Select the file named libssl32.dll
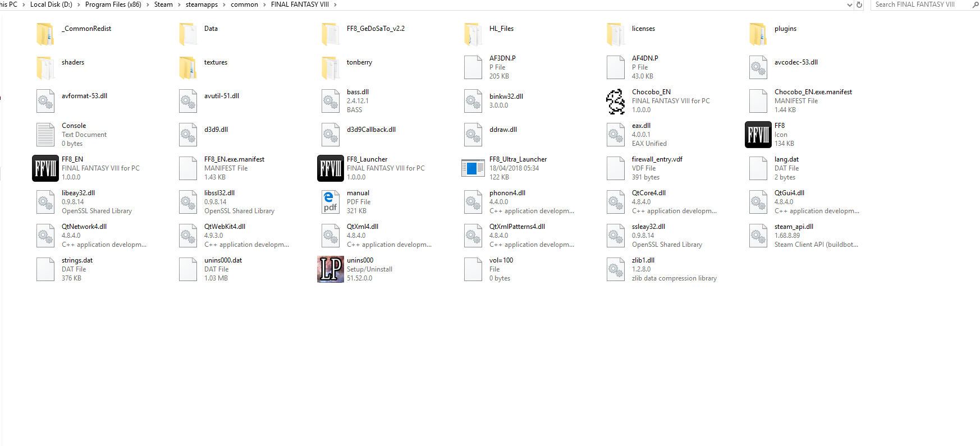980x446 pixels. (x=219, y=193)
